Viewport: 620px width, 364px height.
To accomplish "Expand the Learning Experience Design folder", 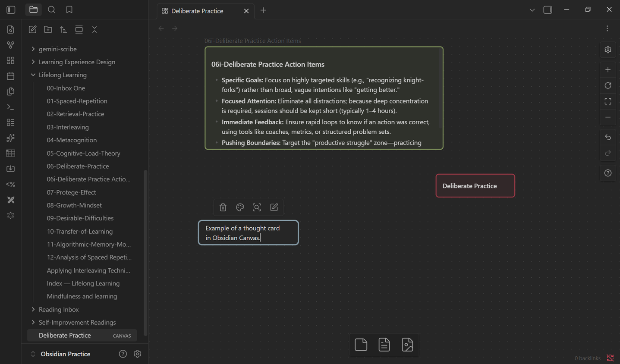I will click(33, 62).
